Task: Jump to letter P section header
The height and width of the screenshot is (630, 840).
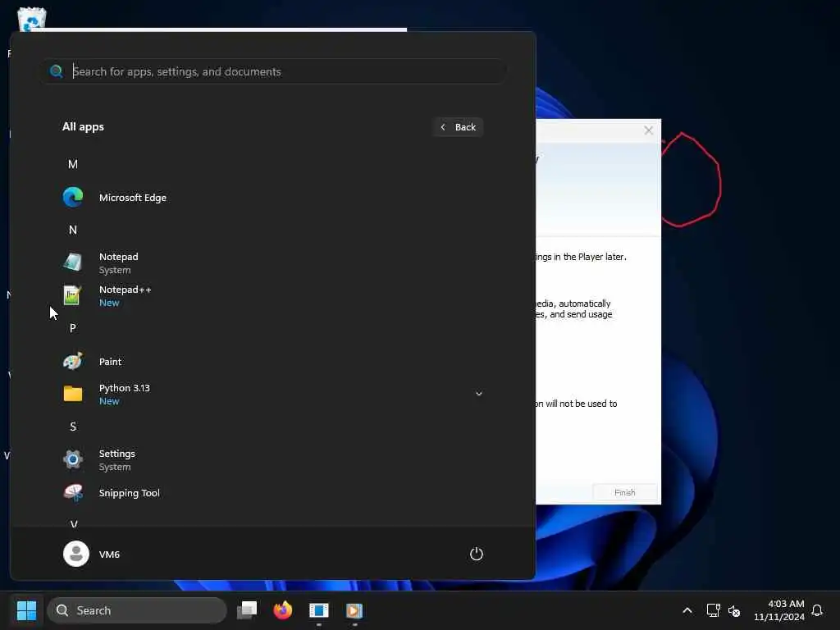Action: click(73, 328)
